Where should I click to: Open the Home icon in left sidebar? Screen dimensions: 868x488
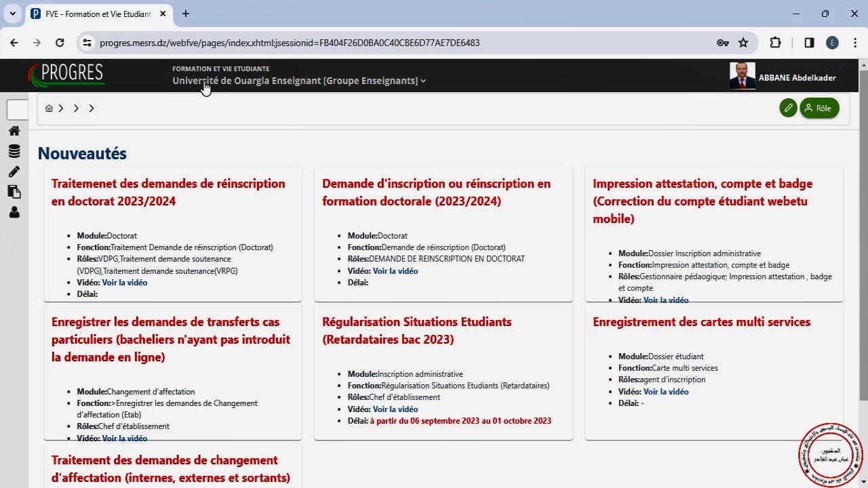click(14, 131)
